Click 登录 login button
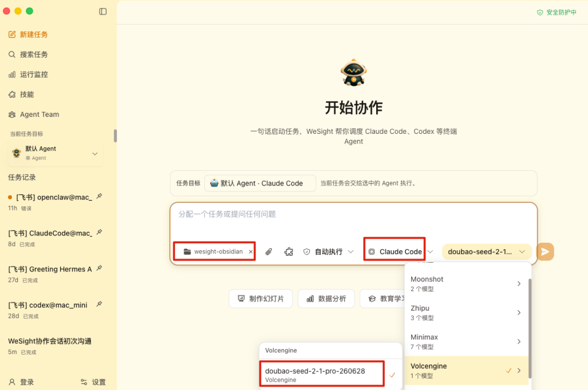 [21, 382]
